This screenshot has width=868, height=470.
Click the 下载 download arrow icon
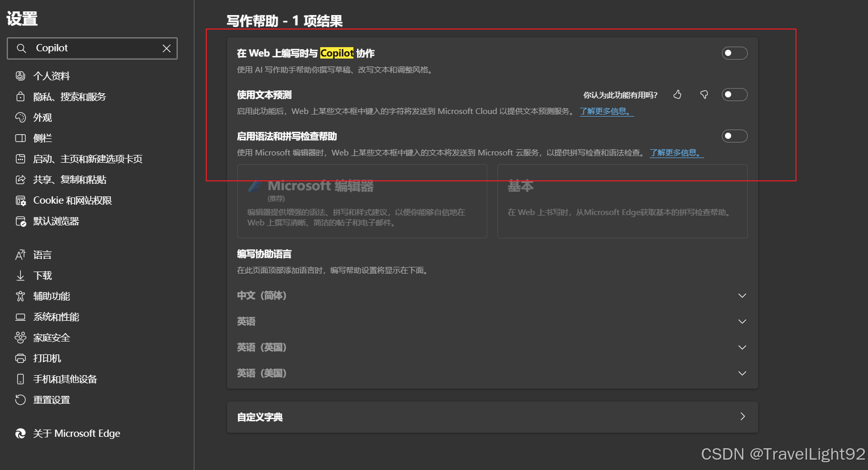pos(20,275)
